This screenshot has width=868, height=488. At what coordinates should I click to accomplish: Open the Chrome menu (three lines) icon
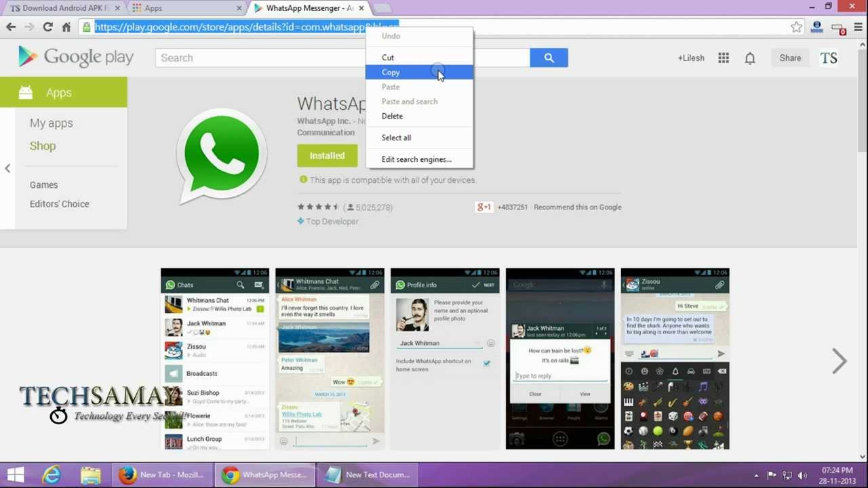pos(858,27)
